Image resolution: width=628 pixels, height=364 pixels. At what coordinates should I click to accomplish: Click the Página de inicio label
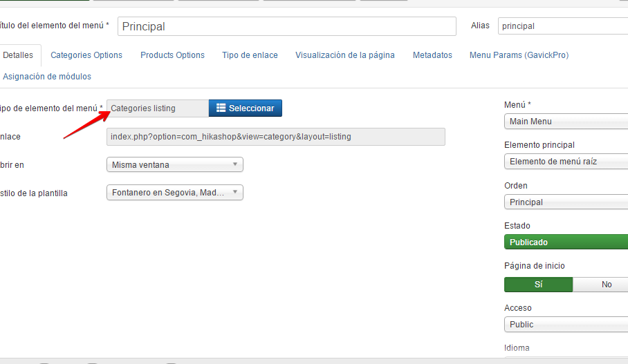pyautogui.click(x=534, y=266)
